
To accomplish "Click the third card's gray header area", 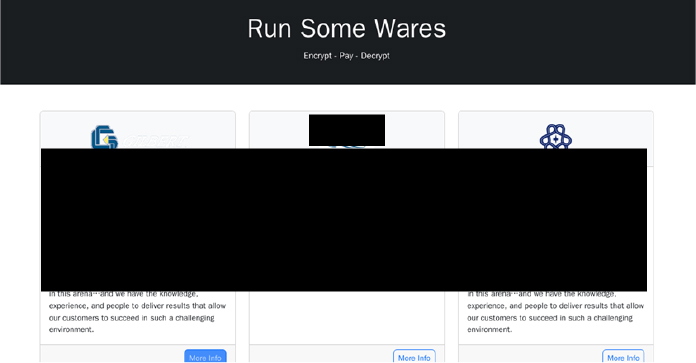I will pos(556,130).
